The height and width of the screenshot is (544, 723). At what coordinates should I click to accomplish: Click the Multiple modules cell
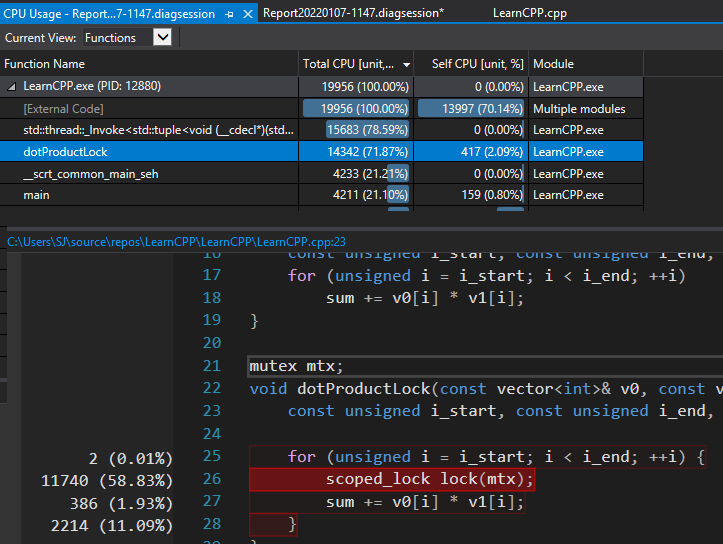pyautogui.click(x=579, y=109)
